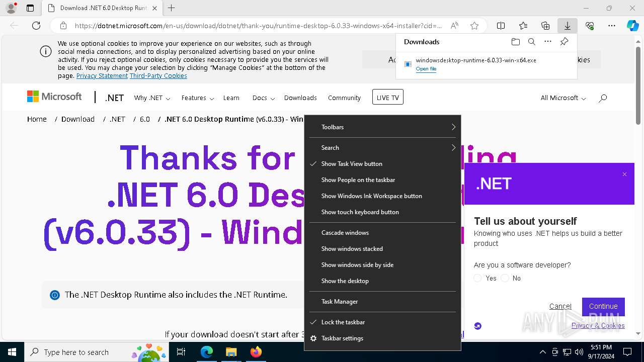Open Community nav link
The height and width of the screenshot is (362, 644).
pos(344,98)
